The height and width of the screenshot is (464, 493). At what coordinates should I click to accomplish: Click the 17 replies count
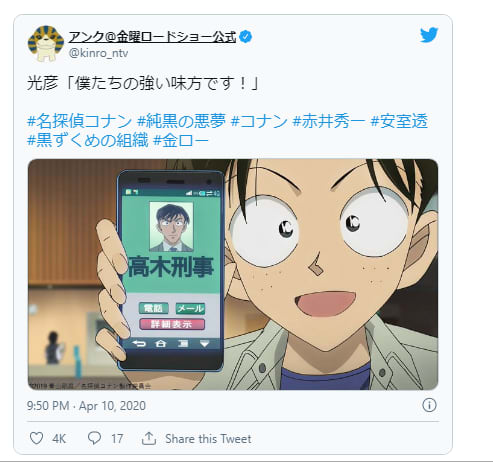click(117, 439)
